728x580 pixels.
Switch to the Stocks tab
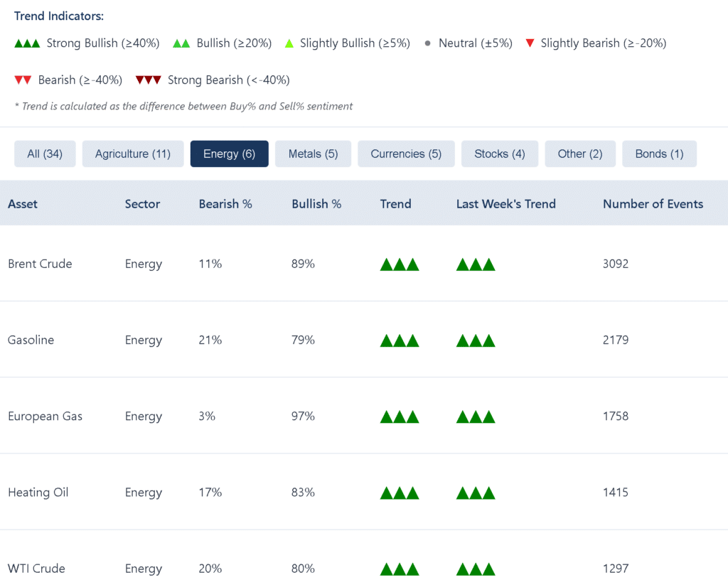500,154
